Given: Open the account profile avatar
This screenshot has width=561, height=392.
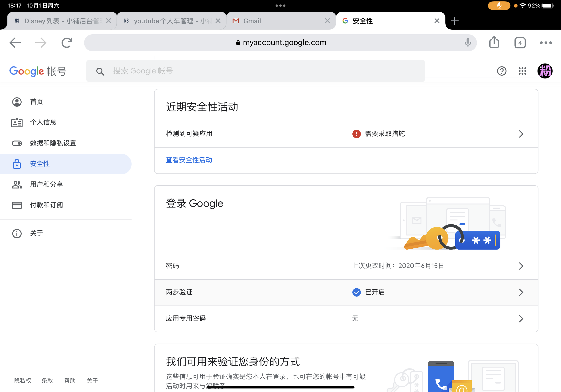Looking at the screenshot, I should (545, 71).
